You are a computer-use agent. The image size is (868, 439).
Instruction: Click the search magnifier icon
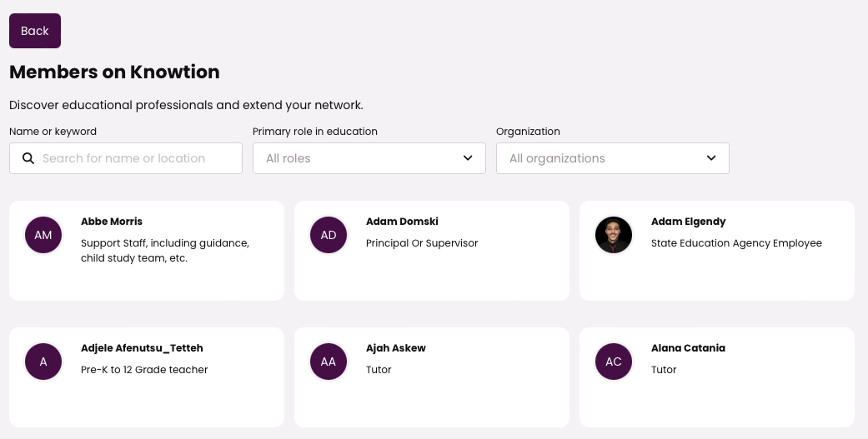[28, 158]
